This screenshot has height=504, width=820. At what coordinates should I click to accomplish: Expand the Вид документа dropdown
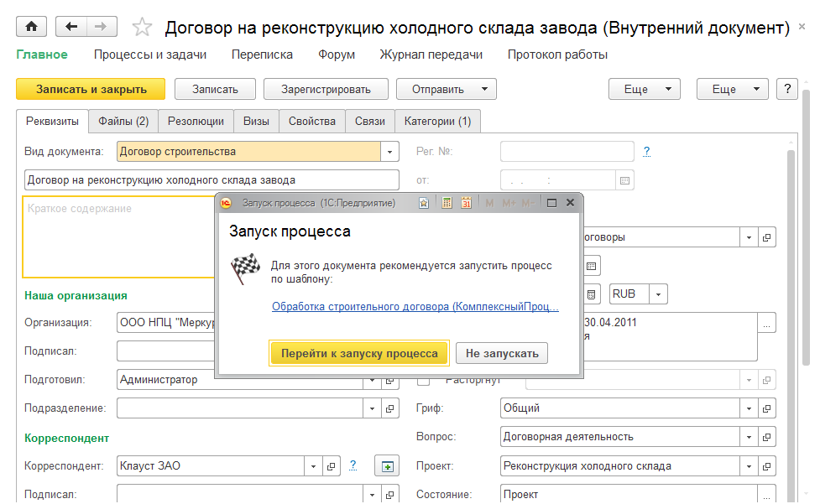click(x=389, y=152)
